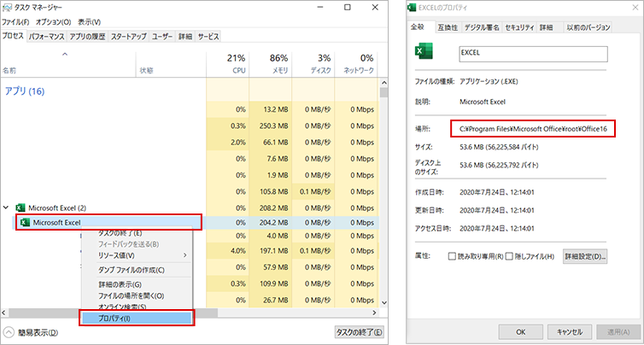Open the 表示(V) menu
The width and height of the screenshot is (644, 345).
[x=89, y=22]
